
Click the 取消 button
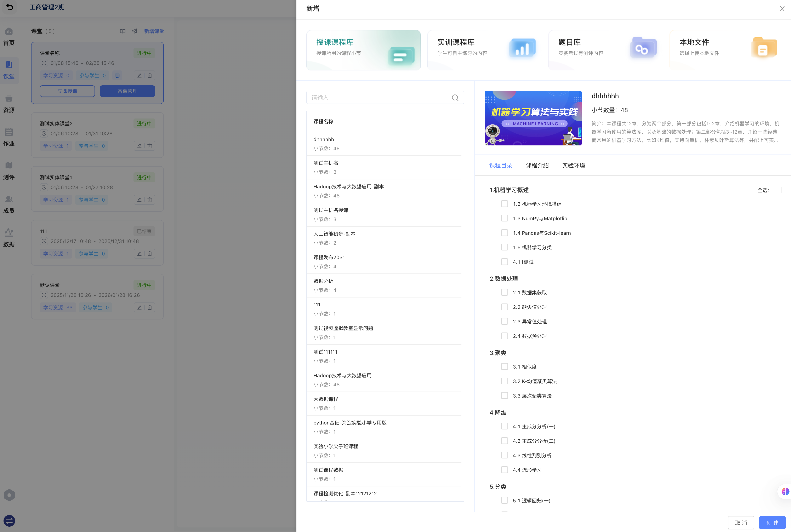(741, 522)
